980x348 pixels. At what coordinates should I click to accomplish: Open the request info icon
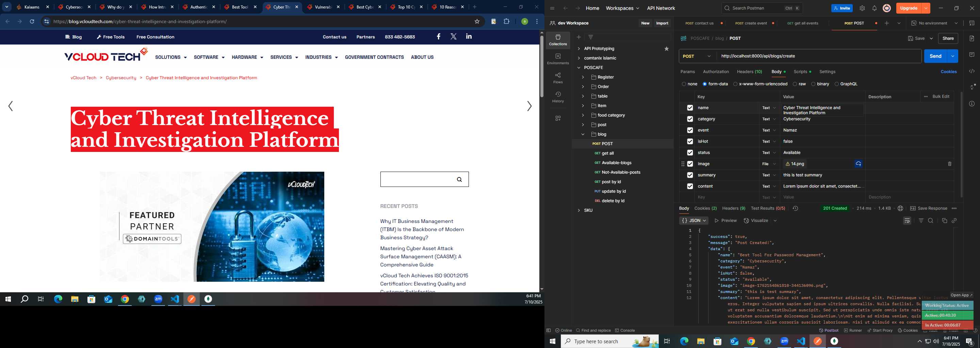pos(971,104)
